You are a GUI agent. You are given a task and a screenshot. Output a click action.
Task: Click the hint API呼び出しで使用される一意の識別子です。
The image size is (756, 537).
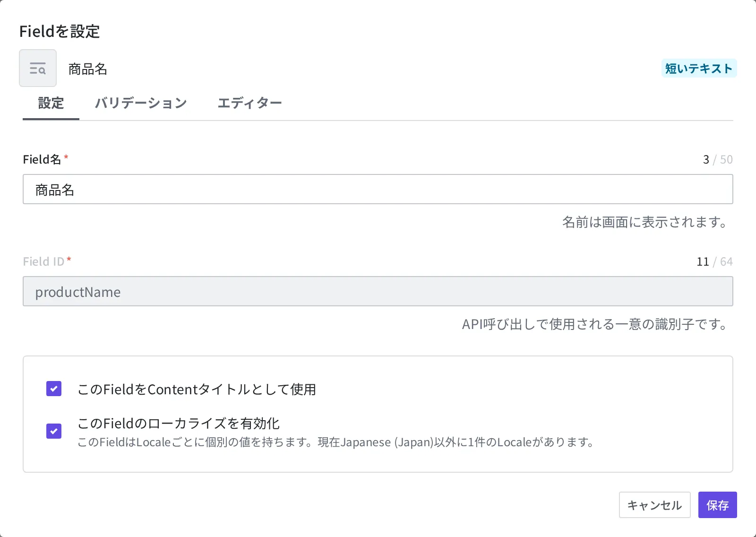tap(595, 324)
